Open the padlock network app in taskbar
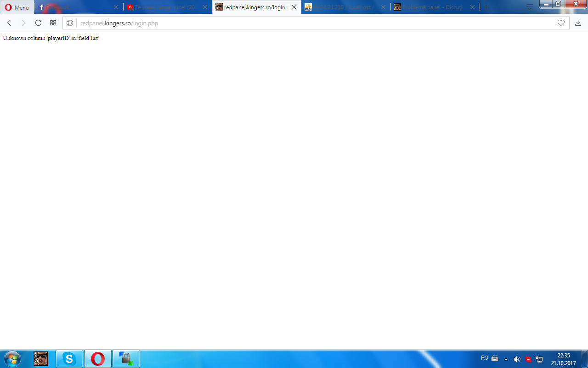This screenshot has height=368, width=588. point(126,359)
